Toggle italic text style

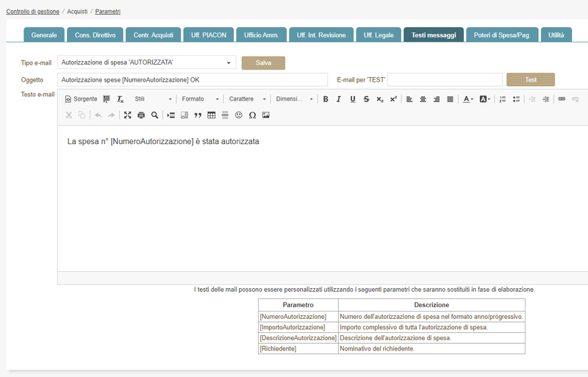point(339,99)
